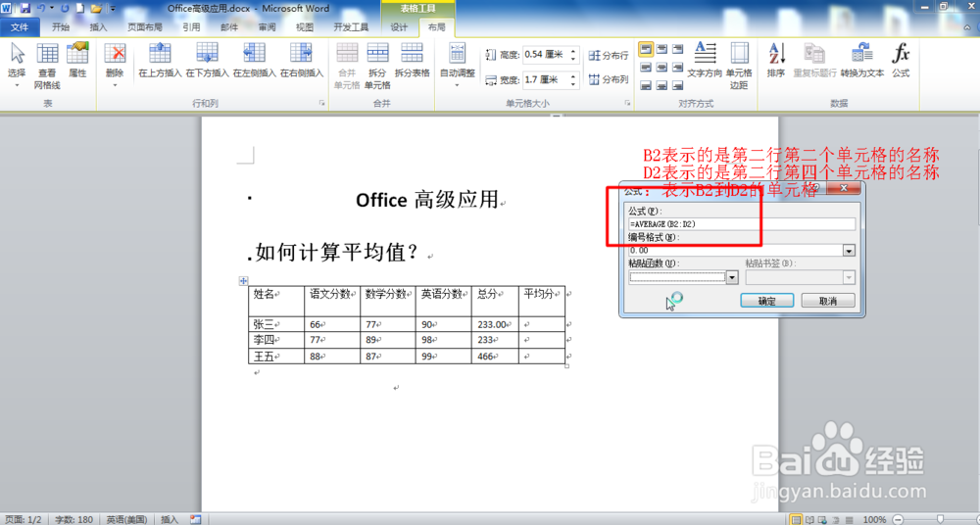Open the Select (选择) table tool

click(x=17, y=65)
